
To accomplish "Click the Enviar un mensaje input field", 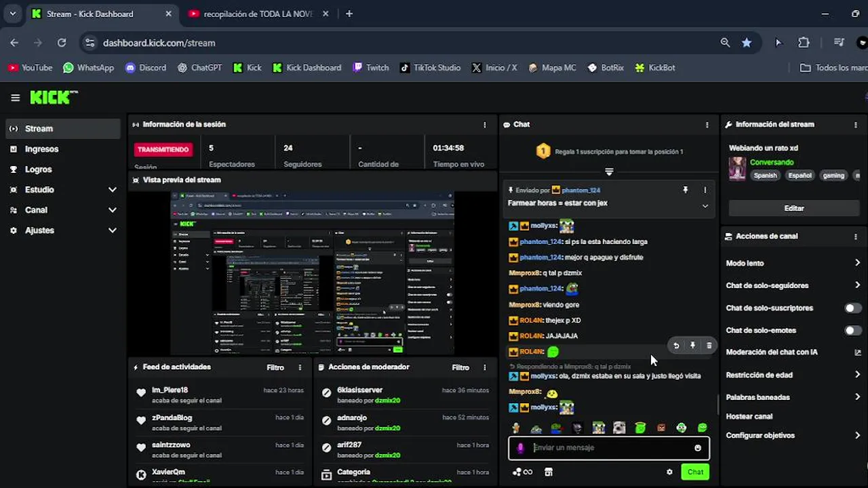I will click(609, 448).
